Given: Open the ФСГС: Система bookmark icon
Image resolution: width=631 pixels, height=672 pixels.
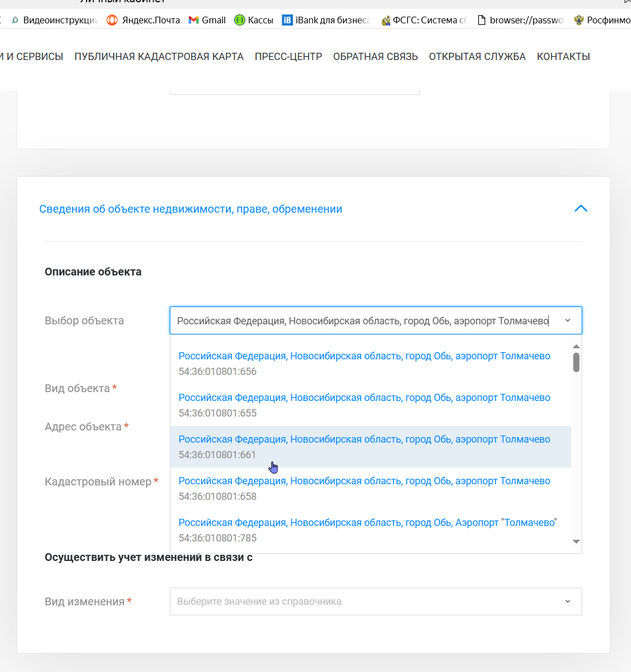Looking at the screenshot, I should coord(386,21).
